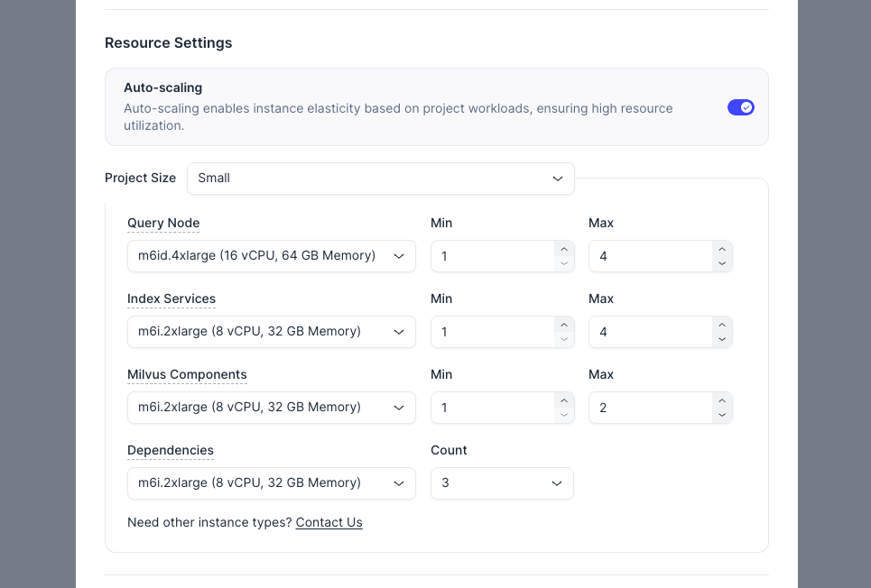Screen dimensions: 871x588
Task: Open the Dependencies Count dropdown
Action: pyautogui.click(x=502, y=483)
